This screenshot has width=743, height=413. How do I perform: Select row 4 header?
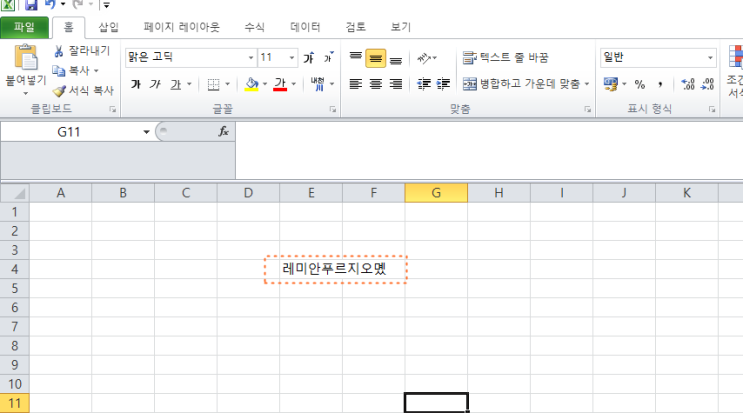click(15, 269)
